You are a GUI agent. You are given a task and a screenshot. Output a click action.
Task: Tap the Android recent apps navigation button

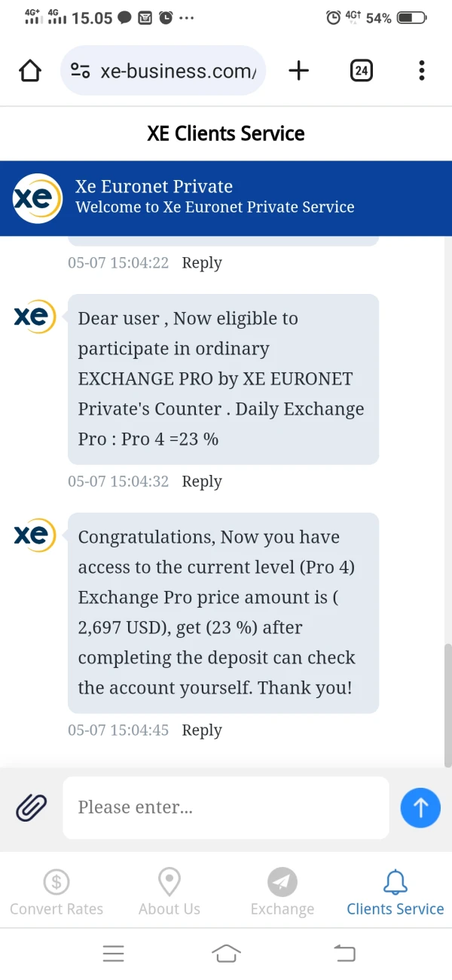point(113,954)
